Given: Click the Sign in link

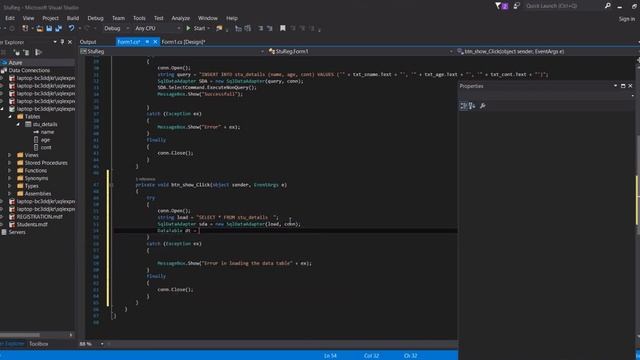Looking at the screenshot, I should tap(627, 19).
